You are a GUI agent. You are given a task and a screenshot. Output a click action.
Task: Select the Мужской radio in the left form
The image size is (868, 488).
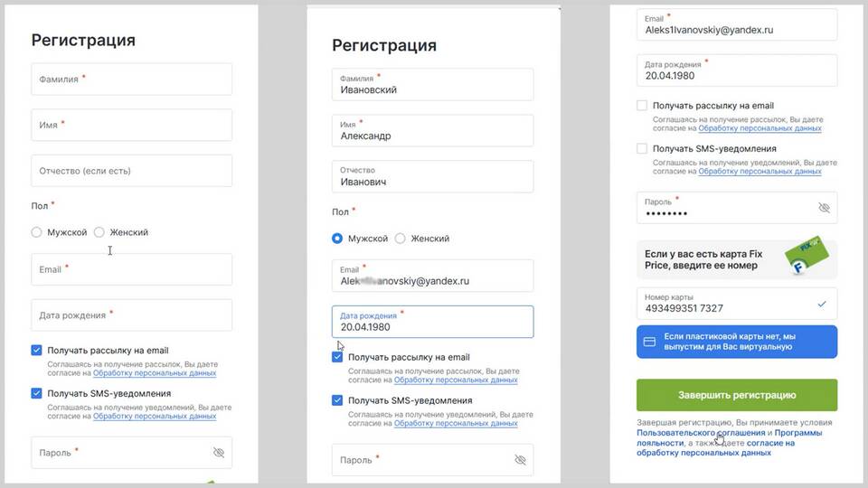[37, 232]
